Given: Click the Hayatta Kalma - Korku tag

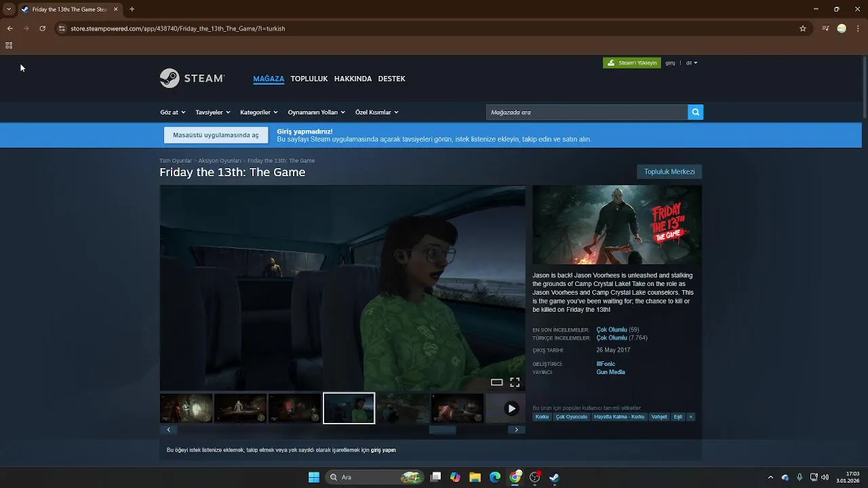Looking at the screenshot, I should tap(619, 417).
